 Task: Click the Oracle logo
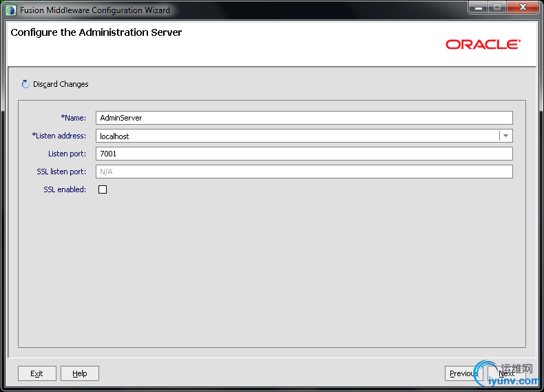click(483, 44)
